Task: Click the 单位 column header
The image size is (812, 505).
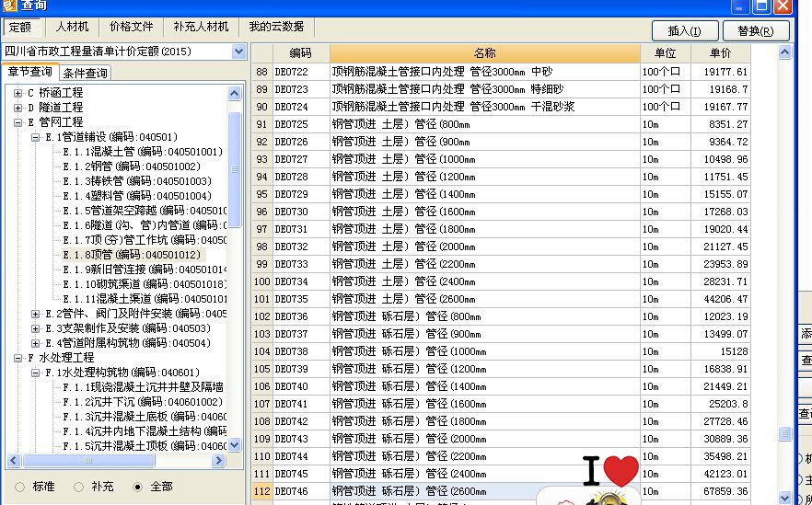Action: pos(666,53)
